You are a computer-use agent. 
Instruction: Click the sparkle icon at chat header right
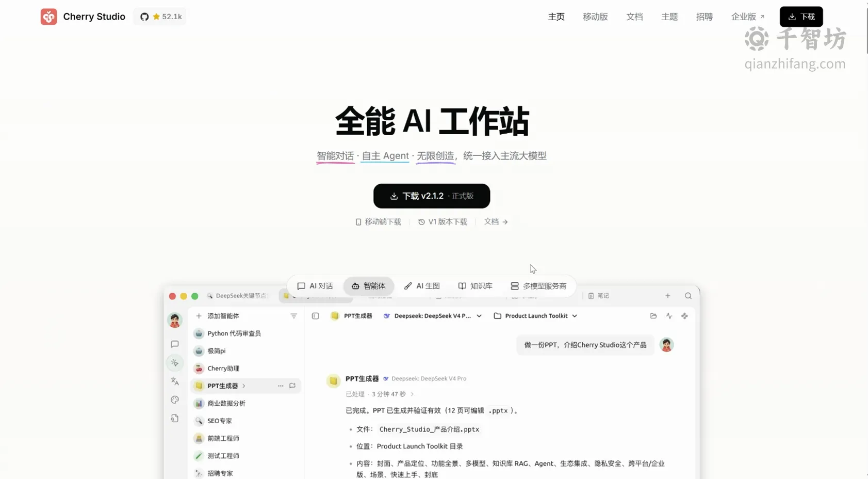point(684,316)
